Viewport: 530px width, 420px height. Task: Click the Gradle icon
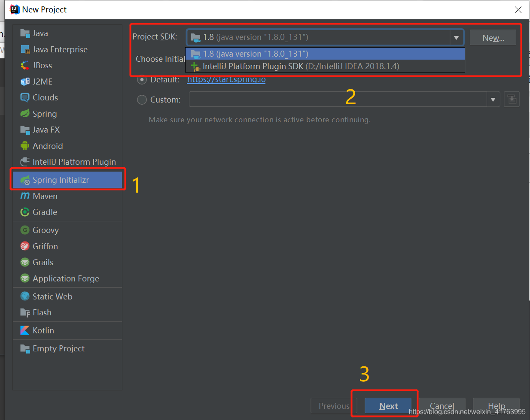click(25, 212)
